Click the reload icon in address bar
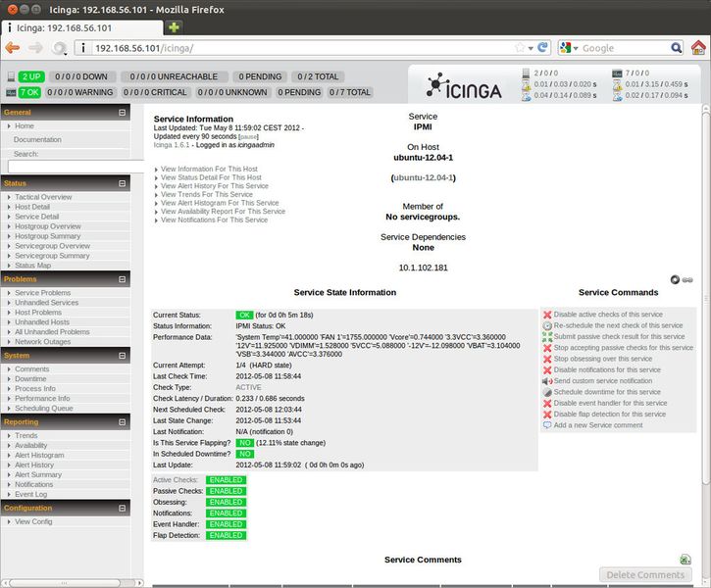This screenshot has width=711, height=588. click(542, 47)
